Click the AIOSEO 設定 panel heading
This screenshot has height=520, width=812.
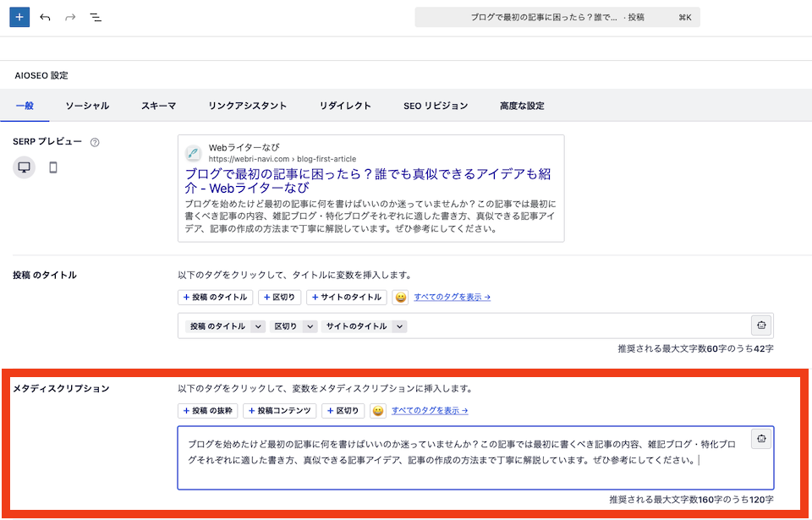click(x=41, y=75)
